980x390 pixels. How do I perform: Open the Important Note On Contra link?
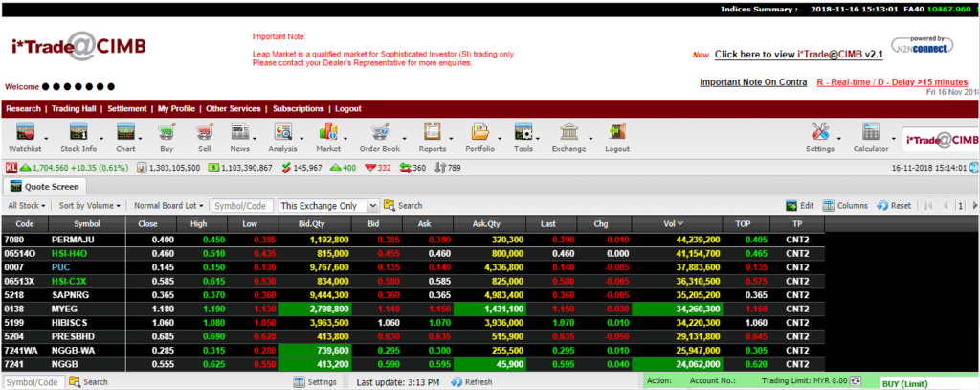753,82
